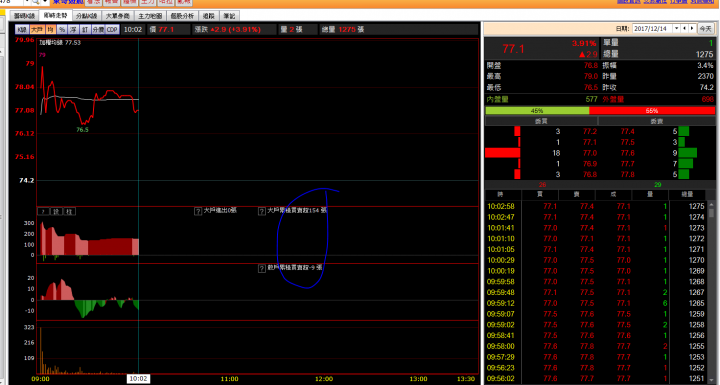Switch to the 主力地圖 tab

click(x=150, y=16)
